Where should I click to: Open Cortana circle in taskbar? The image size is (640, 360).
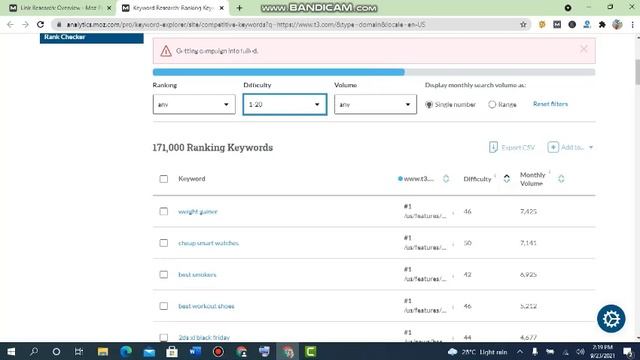click(x=56, y=351)
